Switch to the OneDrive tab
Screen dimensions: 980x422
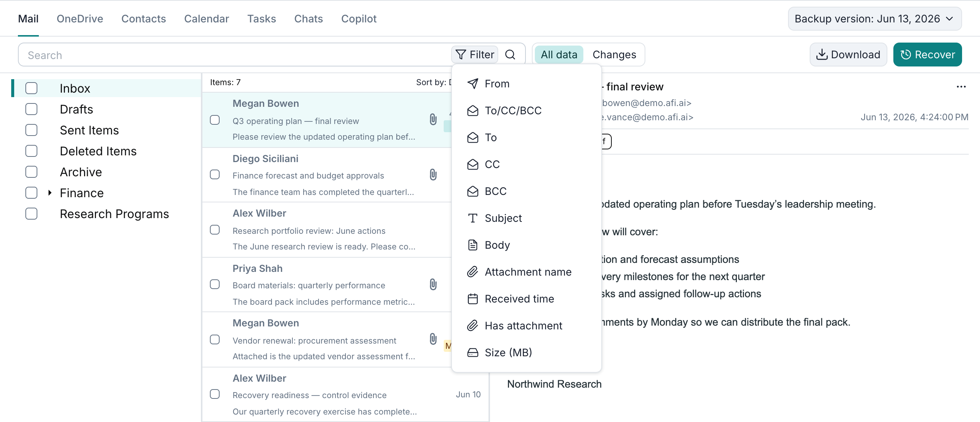[80, 19]
